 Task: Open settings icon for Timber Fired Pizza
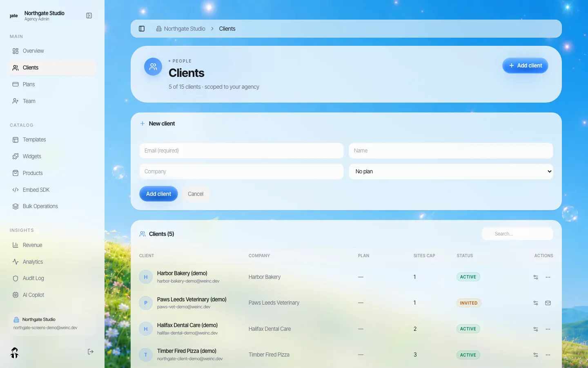tap(536, 355)
